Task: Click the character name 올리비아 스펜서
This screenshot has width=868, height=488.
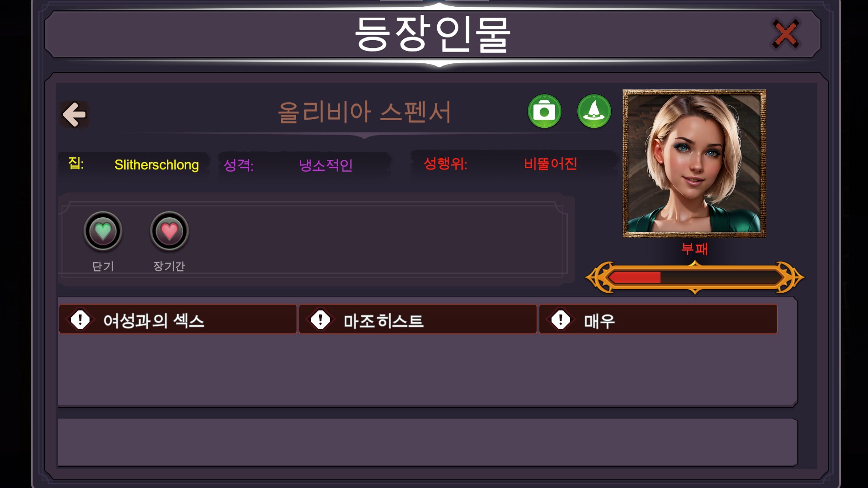Action: [364, 112]
